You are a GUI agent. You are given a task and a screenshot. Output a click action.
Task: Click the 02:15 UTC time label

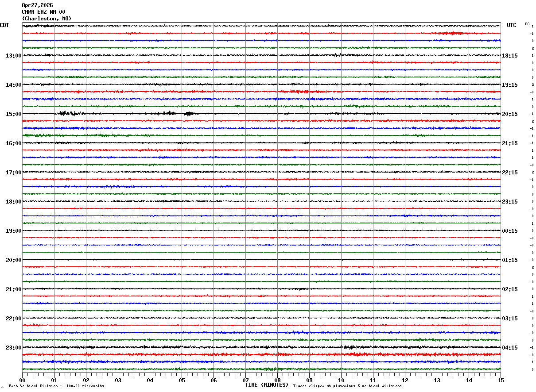[510, 289]
